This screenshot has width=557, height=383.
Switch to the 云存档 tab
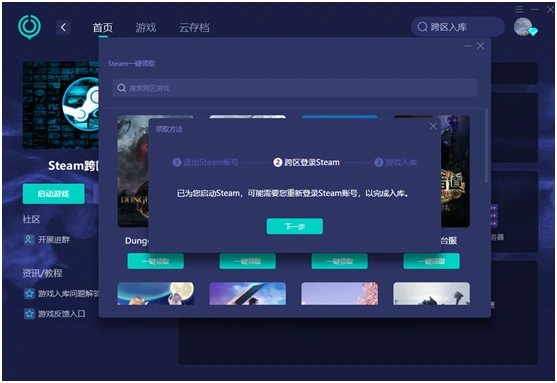(x=194, y=27)
